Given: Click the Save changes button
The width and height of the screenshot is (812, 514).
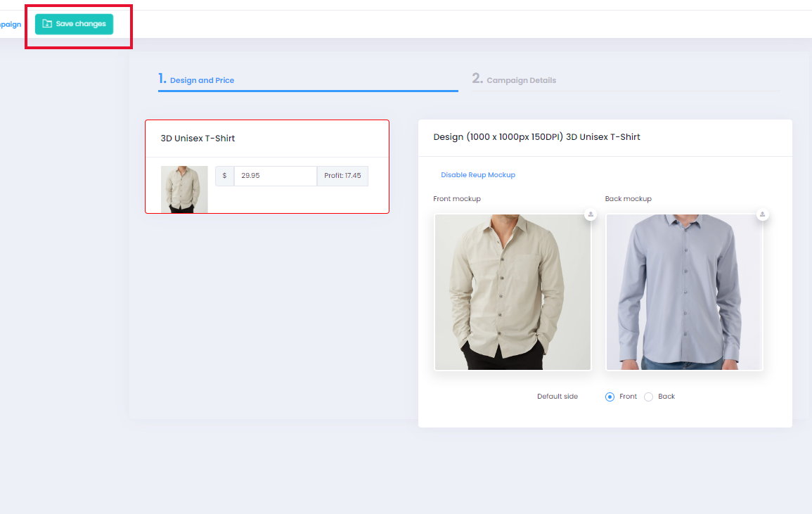Looking at the screenshot, I should (74, 25).
